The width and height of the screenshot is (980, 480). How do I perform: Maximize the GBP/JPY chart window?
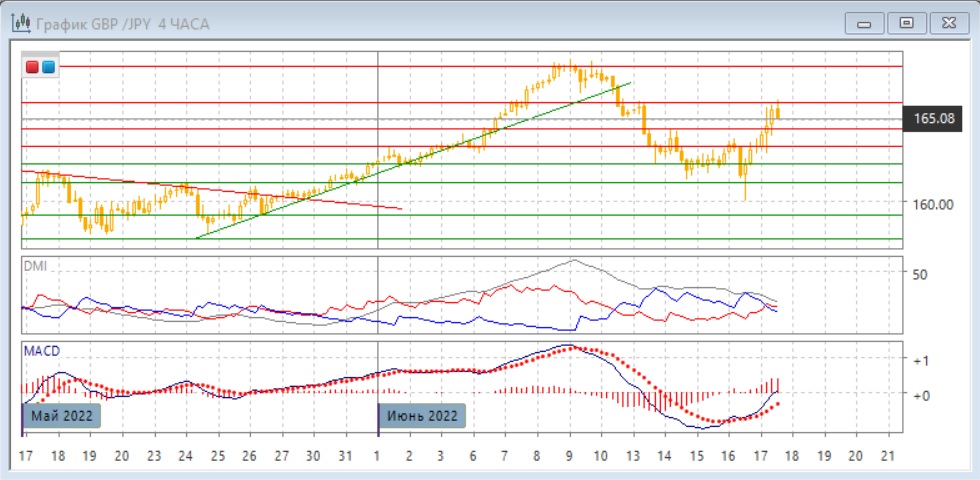pos(906,23)
